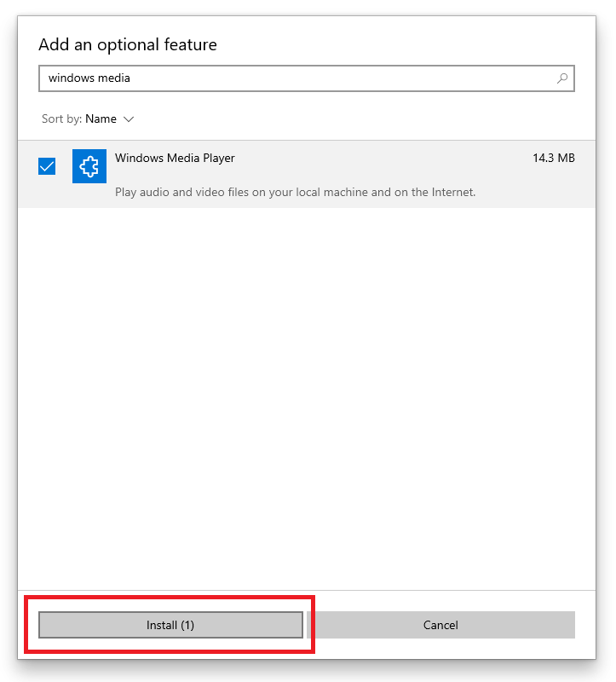Click the Install (1) button
This screenshot has height=682, width=616.
point(170,625)
